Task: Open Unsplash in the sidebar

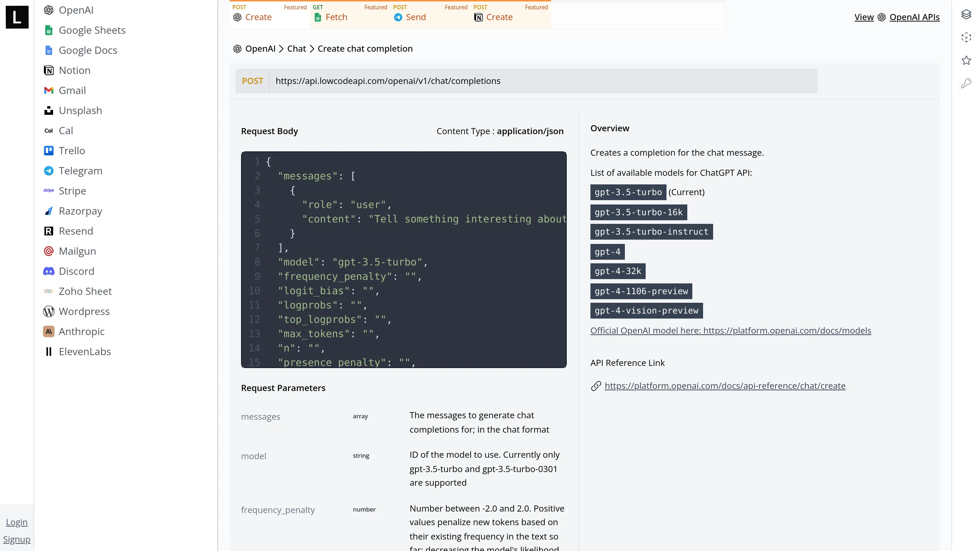Action: click(x=73, y=110)
